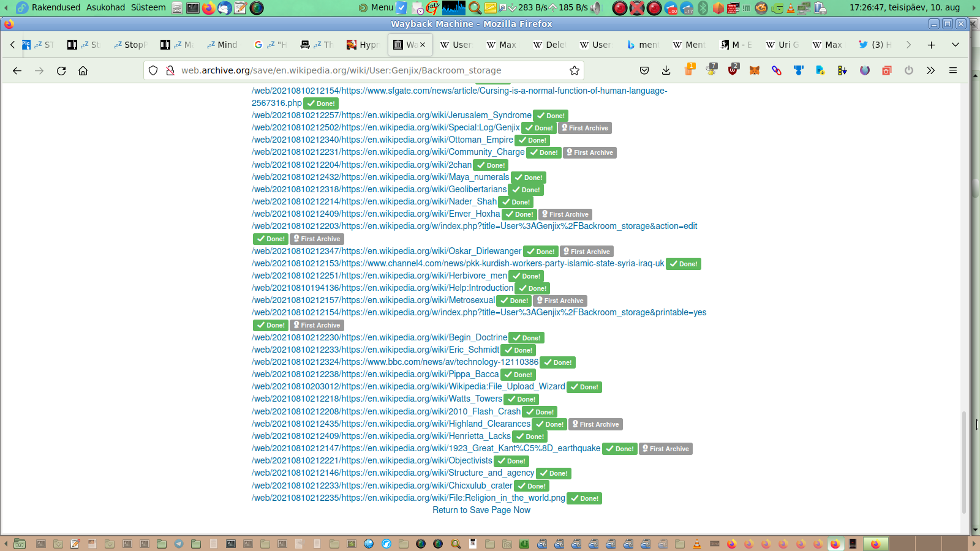
Task: Click the tracking protection shield icon
Action: pos(153,70)
